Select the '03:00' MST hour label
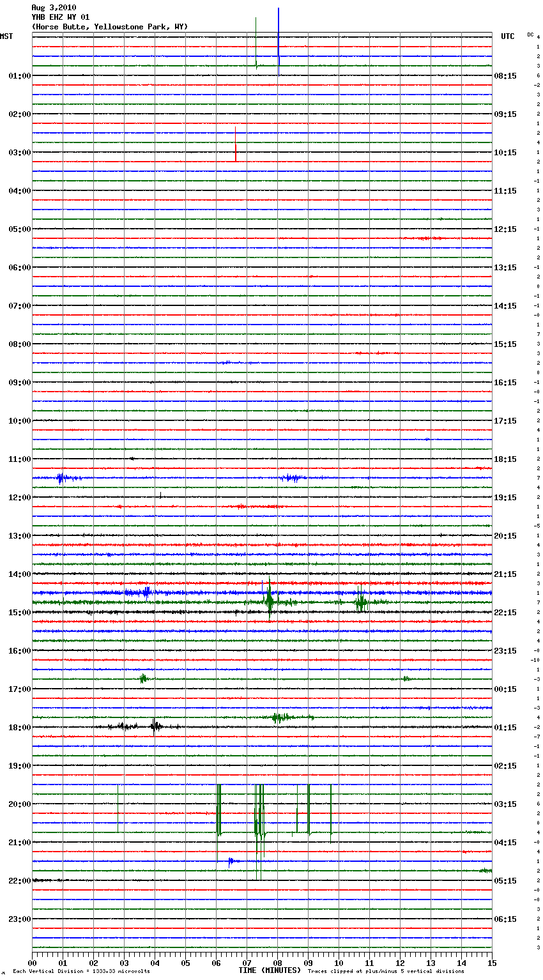 click(19, 153)
